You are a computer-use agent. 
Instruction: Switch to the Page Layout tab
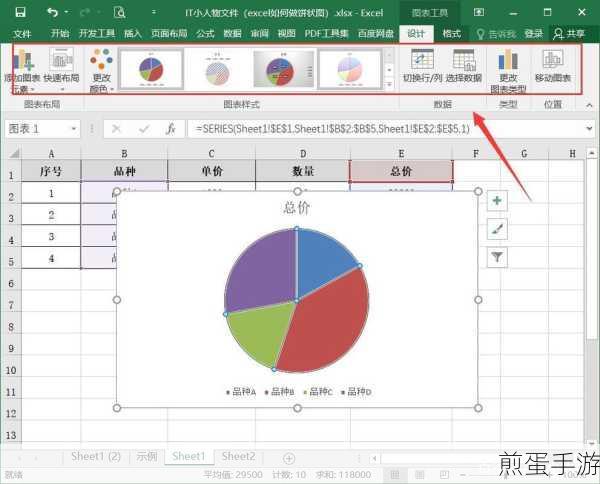169,34
